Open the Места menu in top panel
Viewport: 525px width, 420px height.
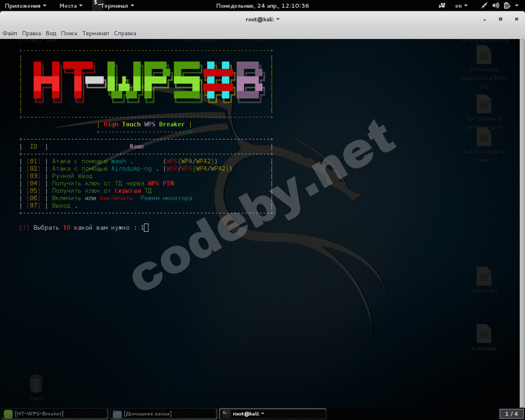point(71,6)
